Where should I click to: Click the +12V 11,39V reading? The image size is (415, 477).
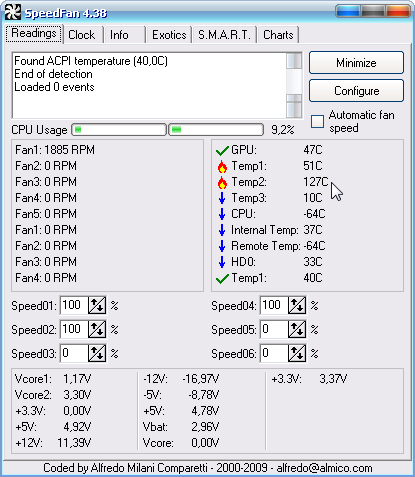click(53, 443)
